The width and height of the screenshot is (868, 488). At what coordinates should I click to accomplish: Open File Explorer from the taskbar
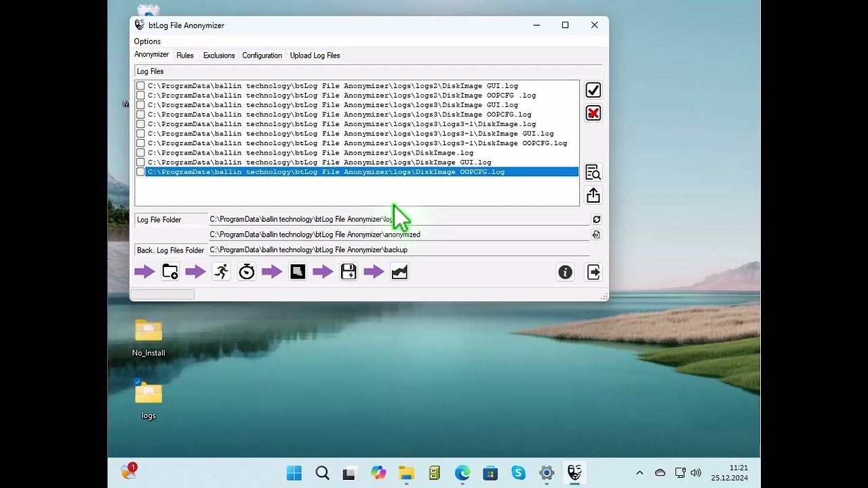coord(406,473)
